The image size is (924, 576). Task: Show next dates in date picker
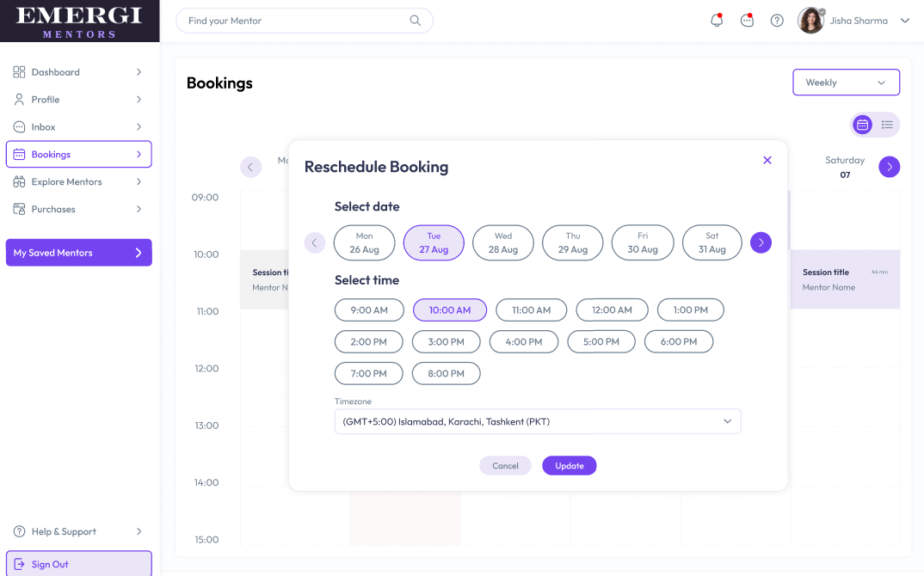coord(761,242)
